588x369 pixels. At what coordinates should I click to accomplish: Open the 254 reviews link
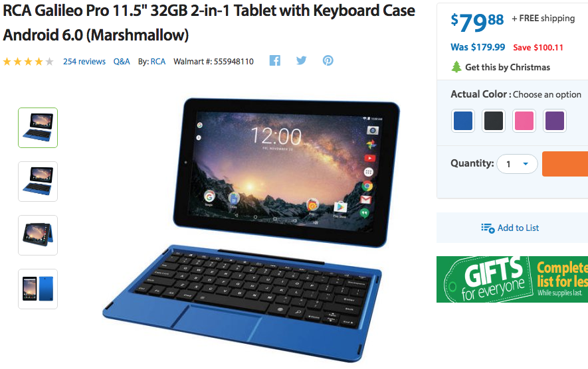[84, 62]
